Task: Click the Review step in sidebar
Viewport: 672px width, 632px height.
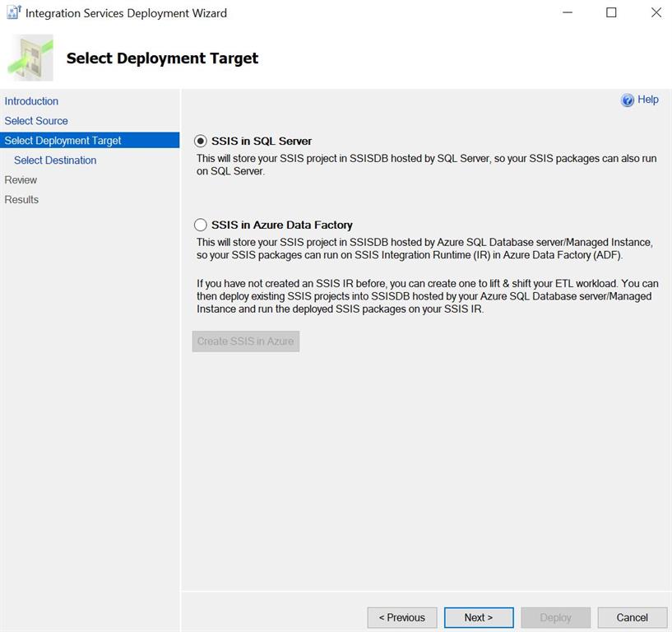Action: point(21,180)
